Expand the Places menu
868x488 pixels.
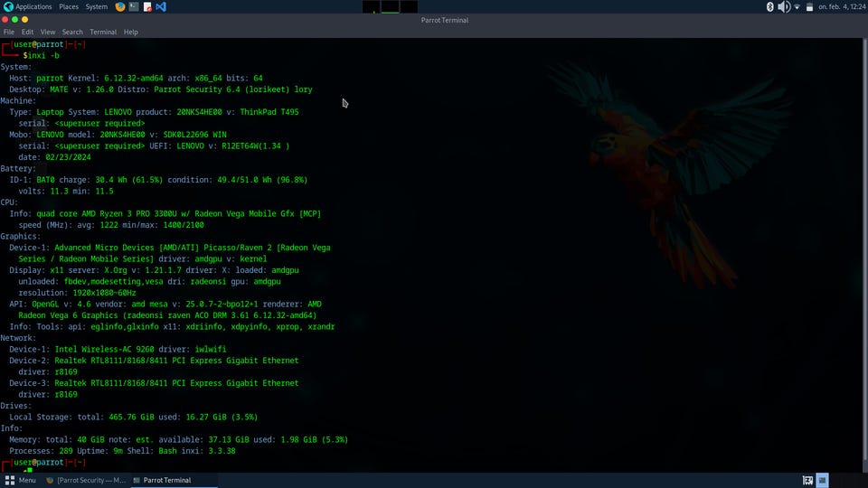click(x=69, y=6)
